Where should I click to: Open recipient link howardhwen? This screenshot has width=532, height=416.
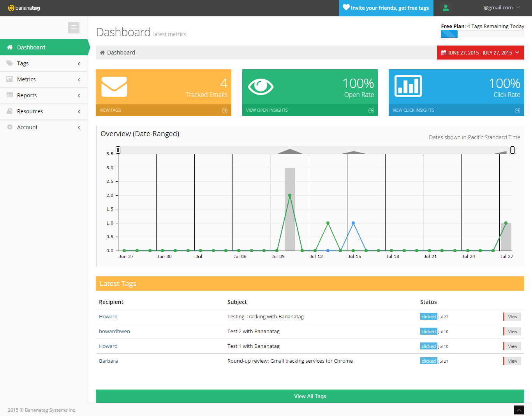coord(115,332)
